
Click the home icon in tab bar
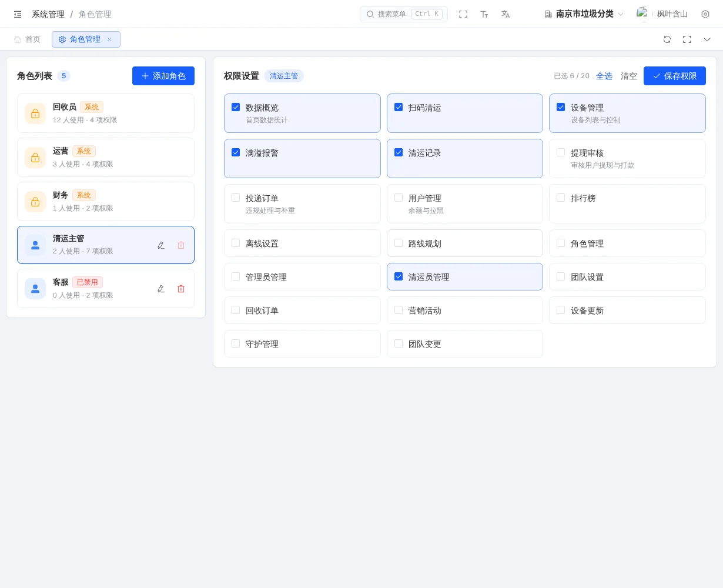[x=18, y=39]
